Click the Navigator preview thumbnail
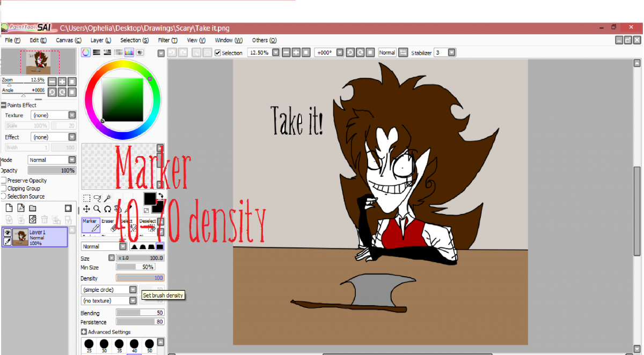The height and width of the screenshot is (355, 644). click(x=38, y=62)
